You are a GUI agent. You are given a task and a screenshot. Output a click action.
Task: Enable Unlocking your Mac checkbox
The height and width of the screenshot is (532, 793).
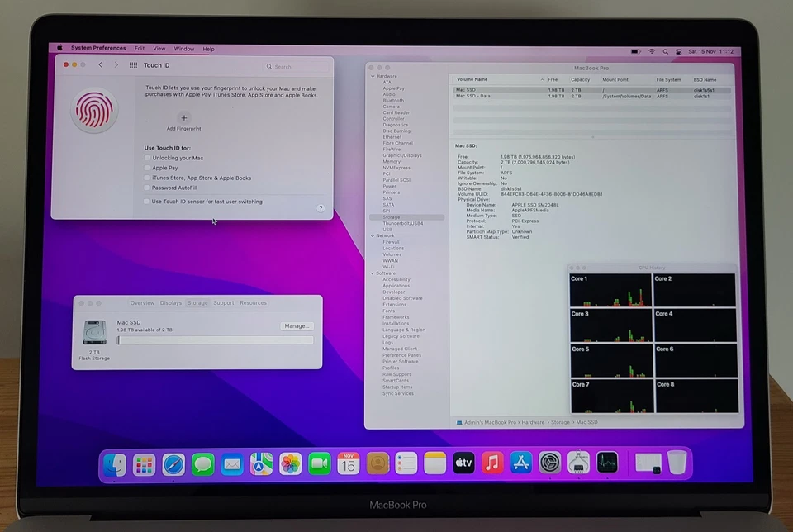coord(146,158)
